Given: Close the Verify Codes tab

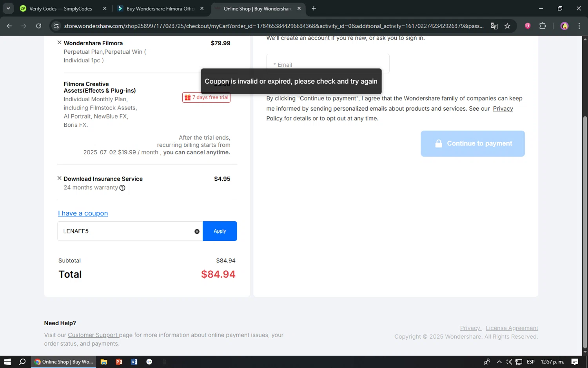Looking at the screenshot, I should pos(105,9).
